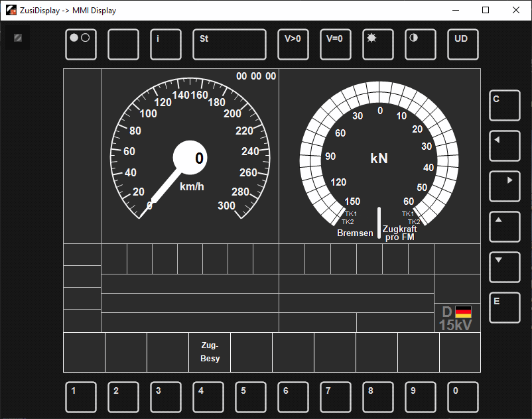Toggle the day/night two-circle button
The image size is (532, 419).
click(x=80, y=44)
